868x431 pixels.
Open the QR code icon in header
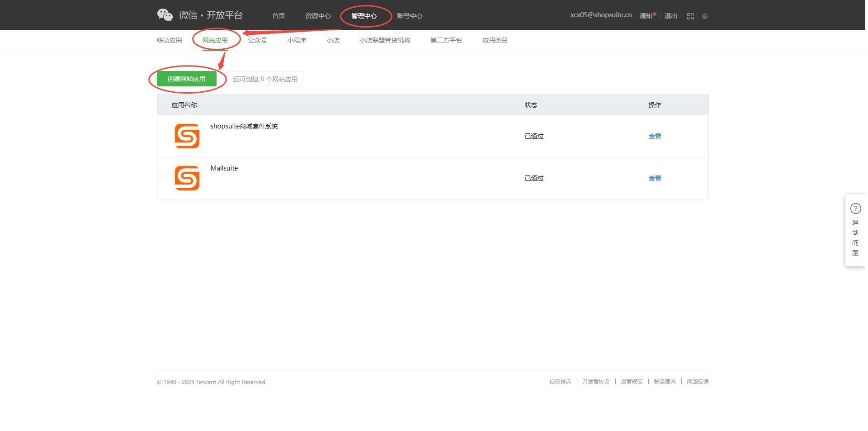point(690,16)
